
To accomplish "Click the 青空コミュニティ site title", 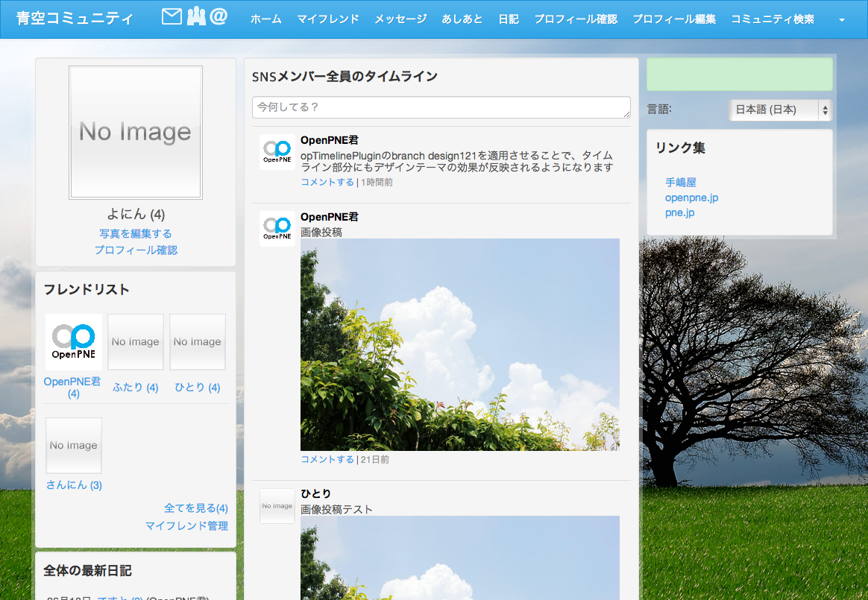I will tap(75, 19).
